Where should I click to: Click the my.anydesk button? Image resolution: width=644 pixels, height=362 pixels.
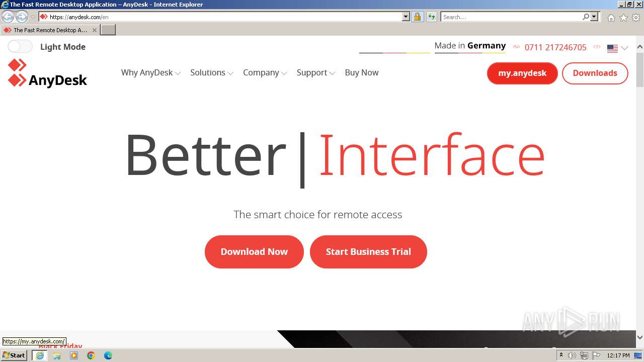pos(522,73)
